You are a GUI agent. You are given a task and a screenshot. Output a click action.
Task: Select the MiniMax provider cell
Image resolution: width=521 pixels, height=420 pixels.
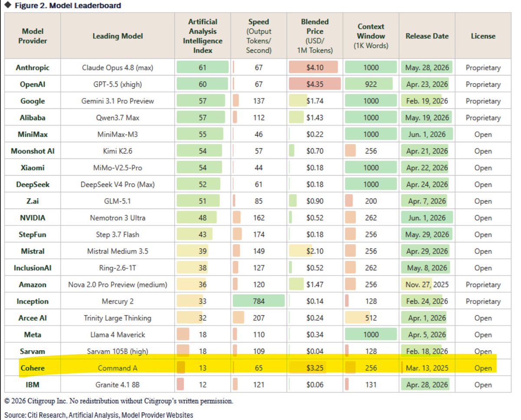point(33,135)
